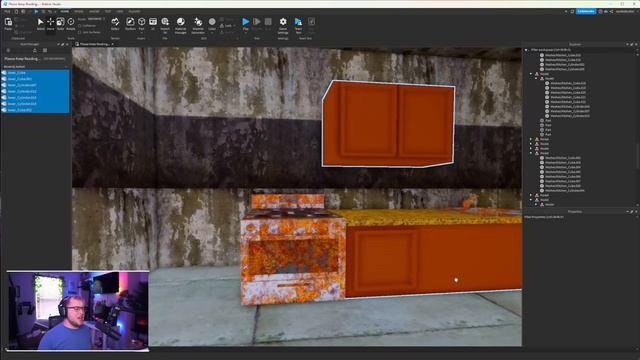
Task: Click the Stop playback button
Action: click(x=268, y=24)
